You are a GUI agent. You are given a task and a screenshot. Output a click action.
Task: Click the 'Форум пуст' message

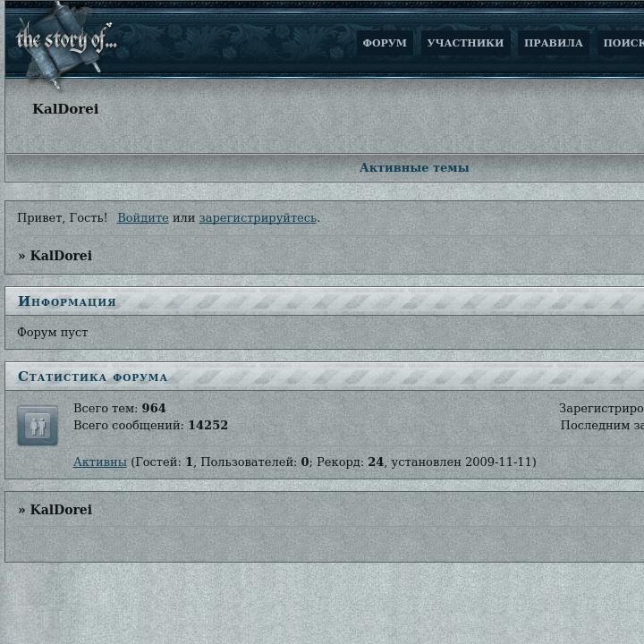(53, 332)
